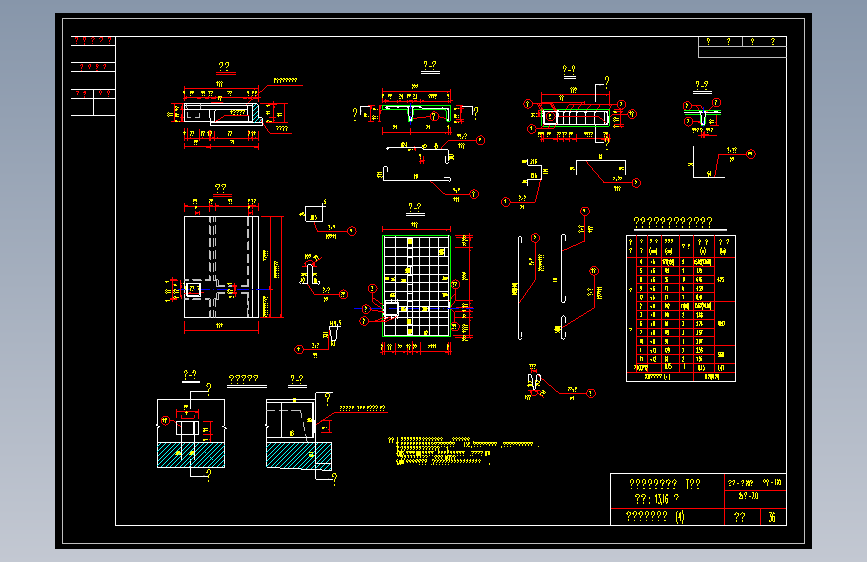Image resolution: width=867 pixels, height=562 pixels.
Task: Select the top-left elevation section view
Action: tap(221, 114)
